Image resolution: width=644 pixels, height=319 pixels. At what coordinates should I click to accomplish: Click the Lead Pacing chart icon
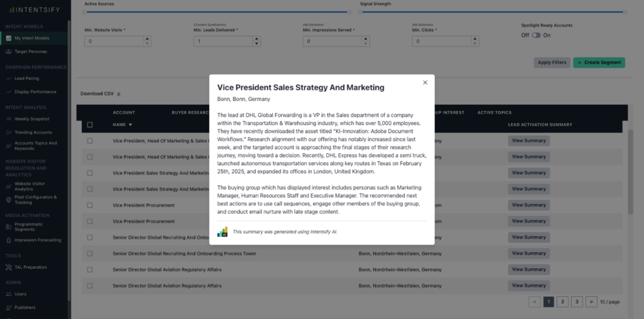(x=9, y=78)
